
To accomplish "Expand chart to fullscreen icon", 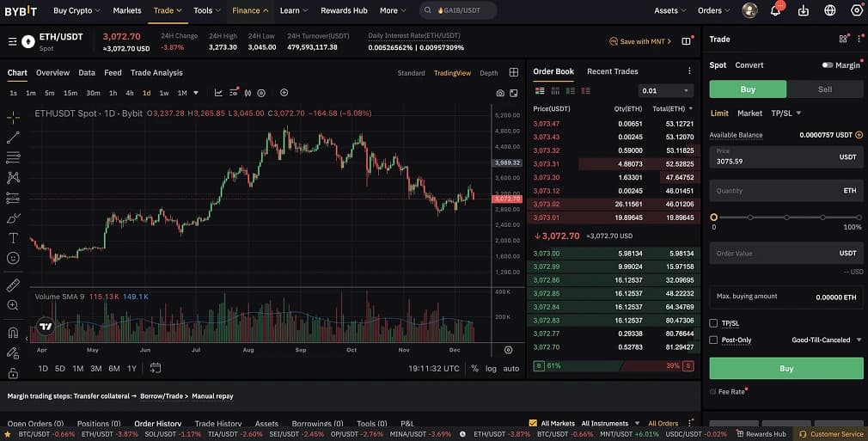I will (x=514, y=93).
